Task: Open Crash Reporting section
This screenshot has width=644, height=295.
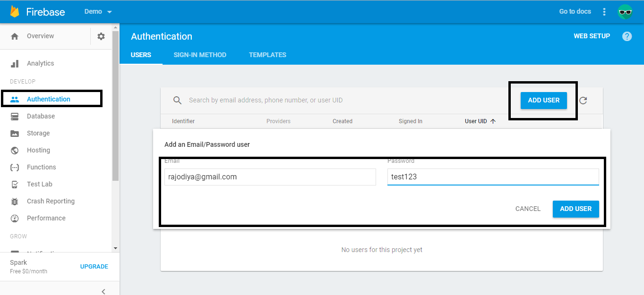Action: 51,201
